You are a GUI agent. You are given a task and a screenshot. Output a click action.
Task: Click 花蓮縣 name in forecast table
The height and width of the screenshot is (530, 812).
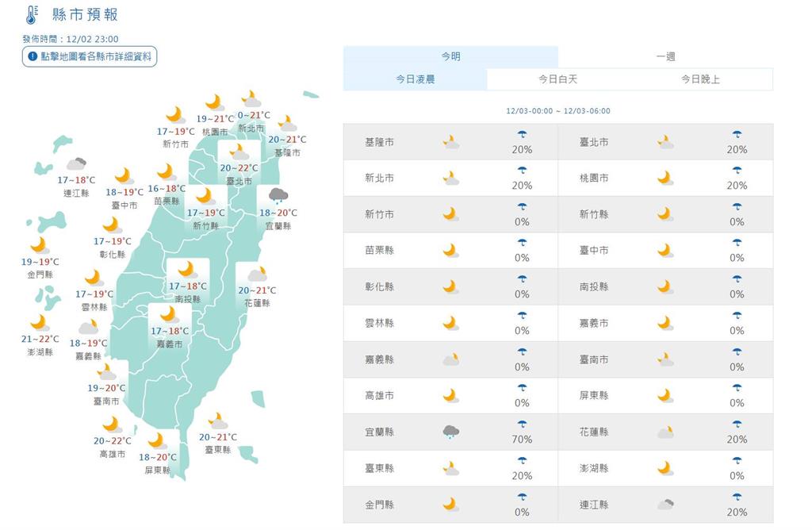coord(594,432)
